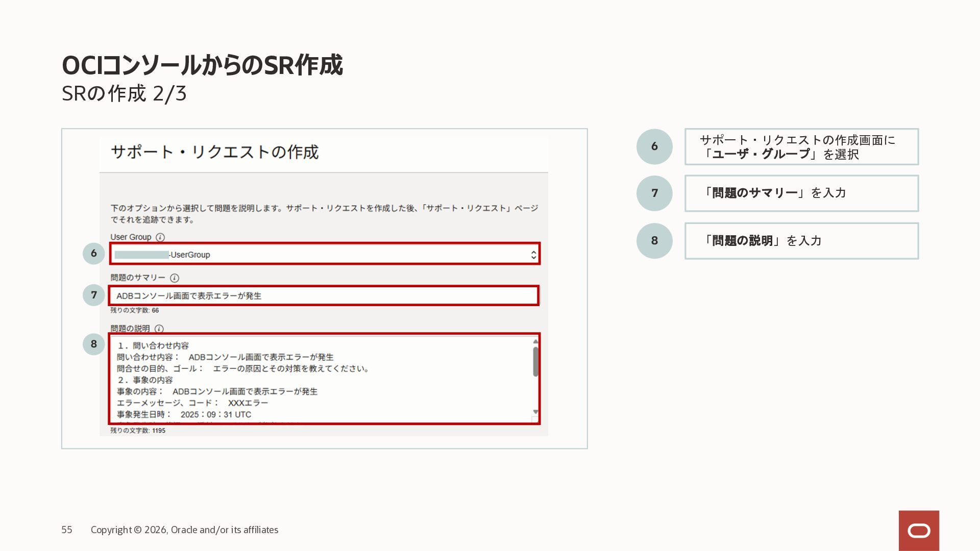Image resolution: width=980 pixels, height=551 pixels.
Task: Click circle number 8 beside description box
Action: click(x=94, y=344)
